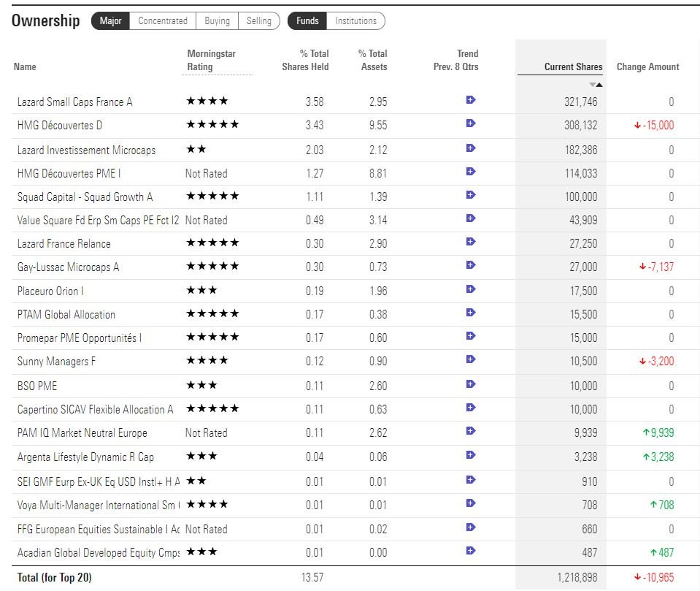Switch to Concentrated ownership view

tap(163, 21)
